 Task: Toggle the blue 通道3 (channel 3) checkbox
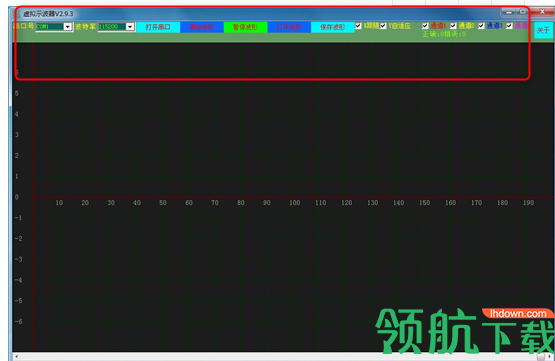click(481, 26)
